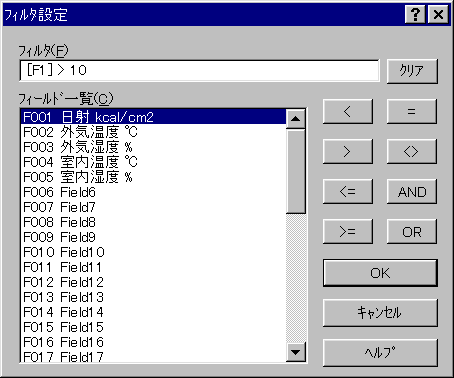Click into the フィルタ expression text field

pos(199,70)
